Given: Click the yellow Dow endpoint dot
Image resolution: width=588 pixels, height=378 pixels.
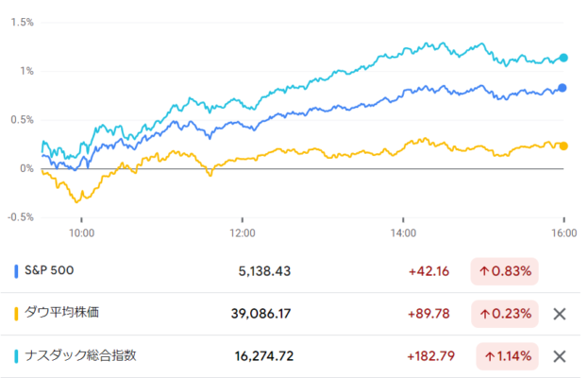Looking at the screenshot, I should (563, 146).
